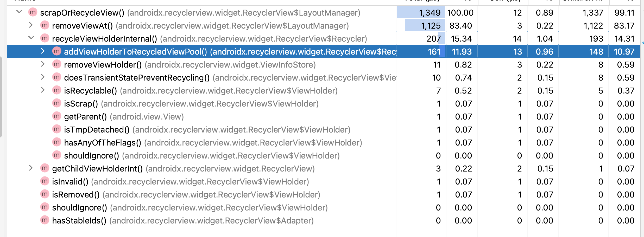The width and height of the screenshot is (644, 237).
Task: Expand the getChildViewHolderInt() node
Action: [x=31, y=168]
